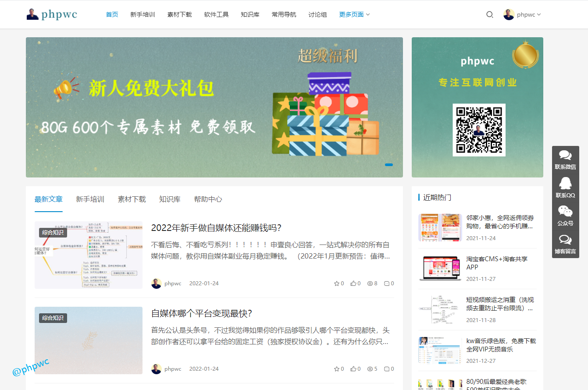The image size is (588, 390).
Task: Click author avatar on 自媒体哪个平台变现最快 article
Action: (x=157, y=369)
